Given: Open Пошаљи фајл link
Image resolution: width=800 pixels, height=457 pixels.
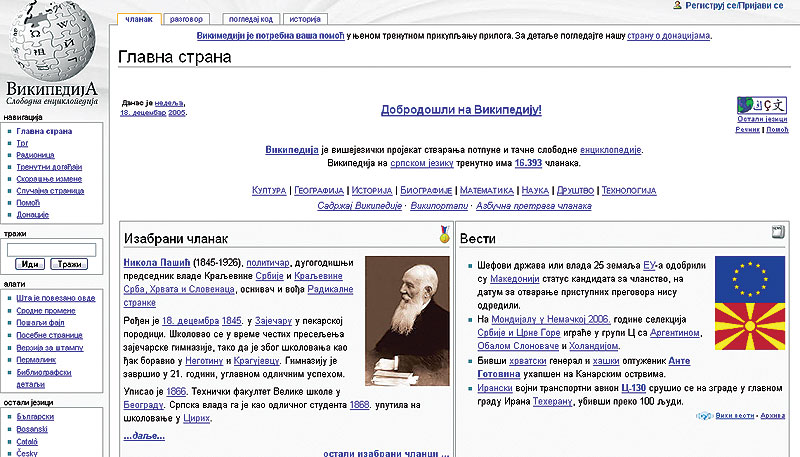Looking at the screenshot, I should tap(40, 323).
